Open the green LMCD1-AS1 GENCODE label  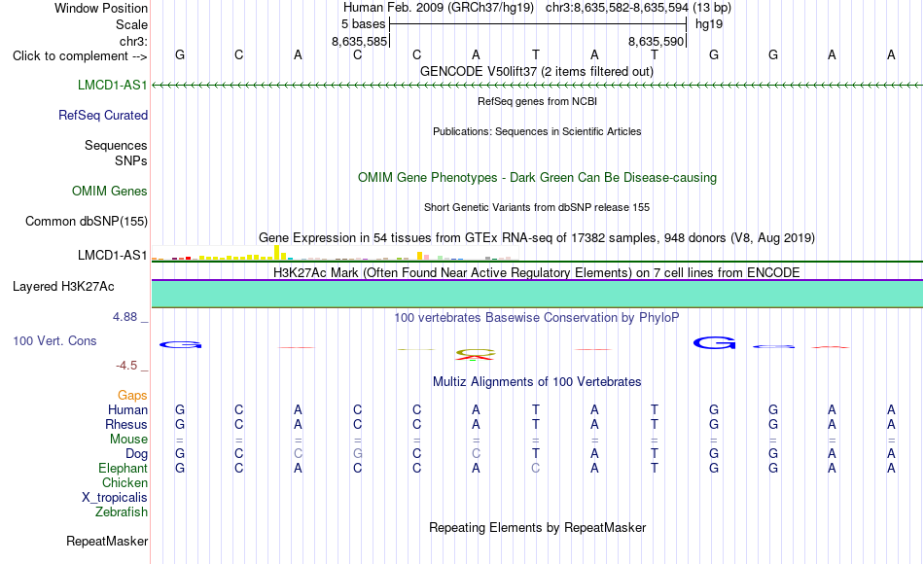[113, 85]
